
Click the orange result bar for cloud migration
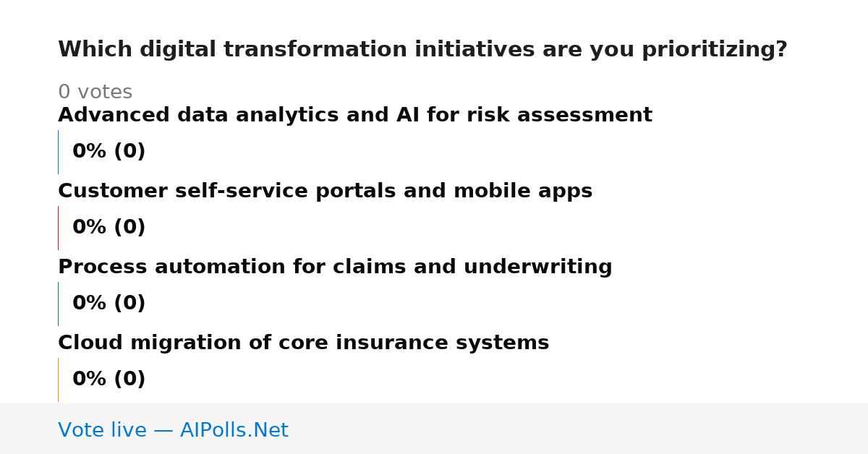pyautogui.click(x=58, y=380)
